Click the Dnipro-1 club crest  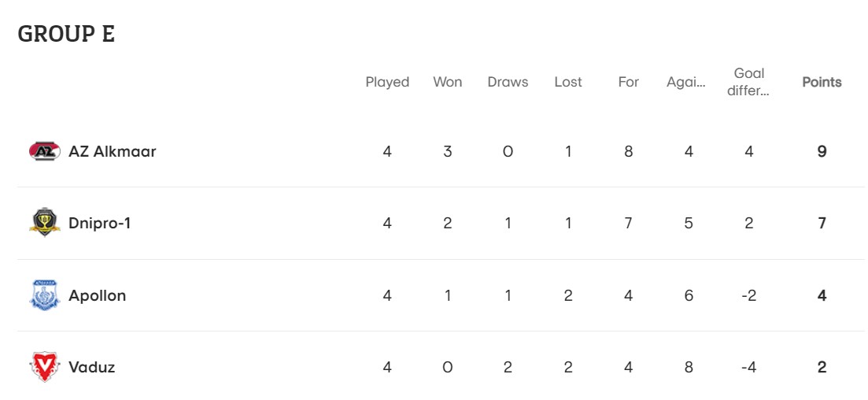[x=45, y=223]
